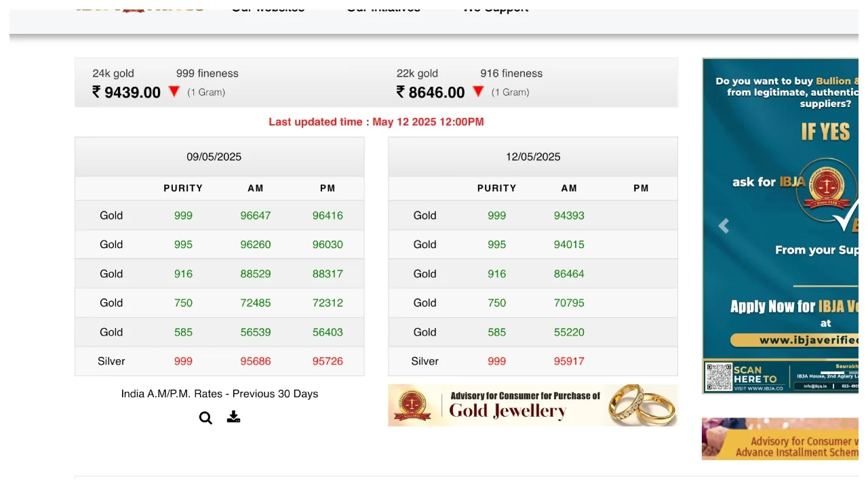The height and width of the screenshot is (488, 868).
Task: Click the red down arrow beside ₹ 9439.00
Action: [x=174, y=91]
